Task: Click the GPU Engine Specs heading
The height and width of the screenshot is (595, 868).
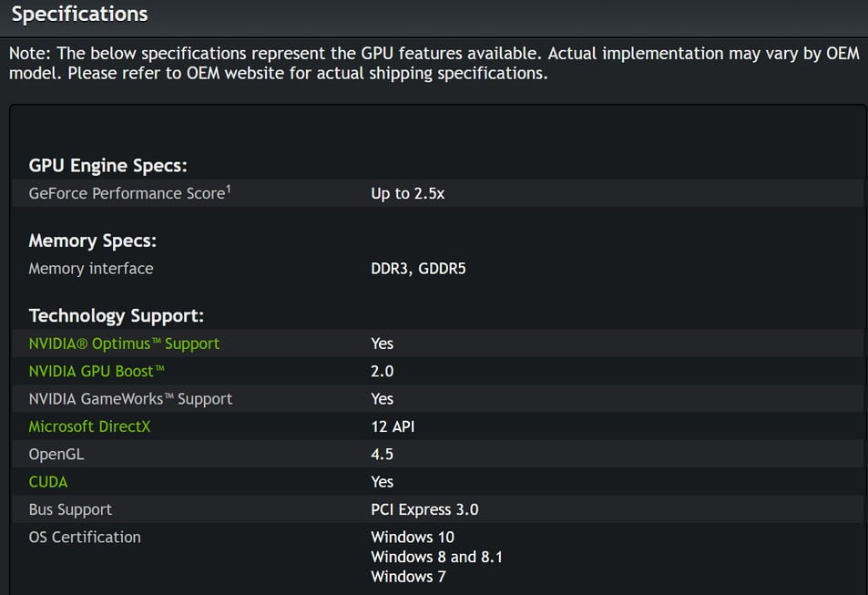Action: [107, 166]
